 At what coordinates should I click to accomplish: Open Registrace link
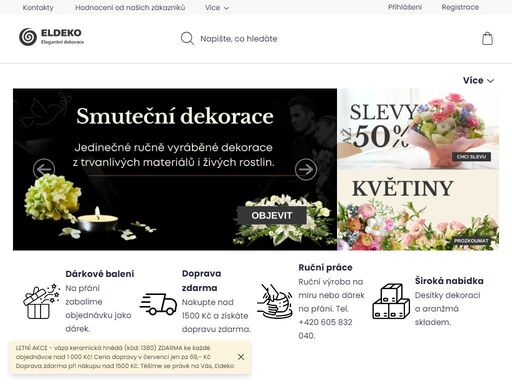460,7
